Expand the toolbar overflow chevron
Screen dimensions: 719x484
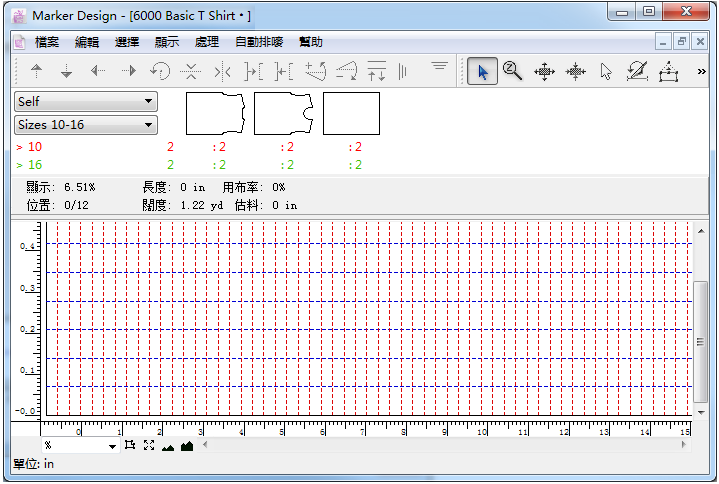(702, 72)
